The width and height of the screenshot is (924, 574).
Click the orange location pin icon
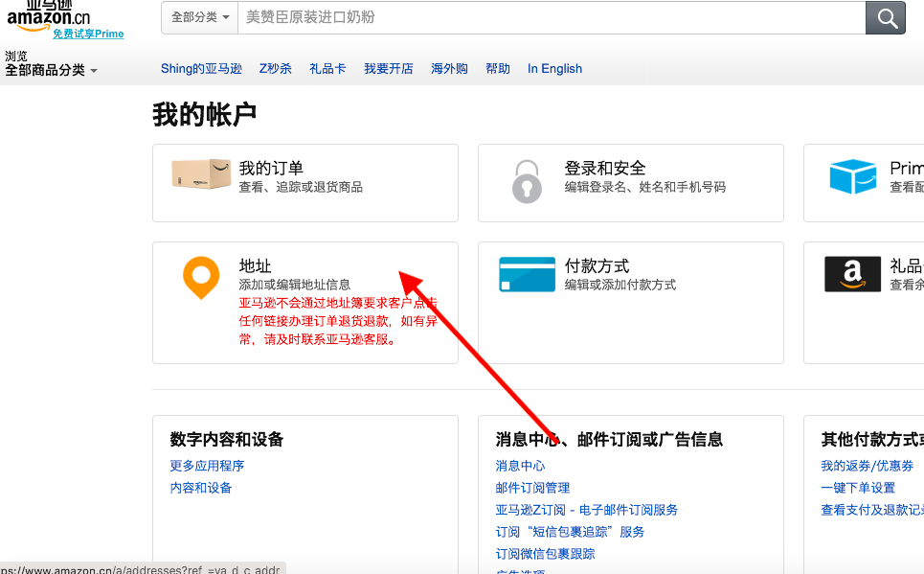(x=201, y=277)
